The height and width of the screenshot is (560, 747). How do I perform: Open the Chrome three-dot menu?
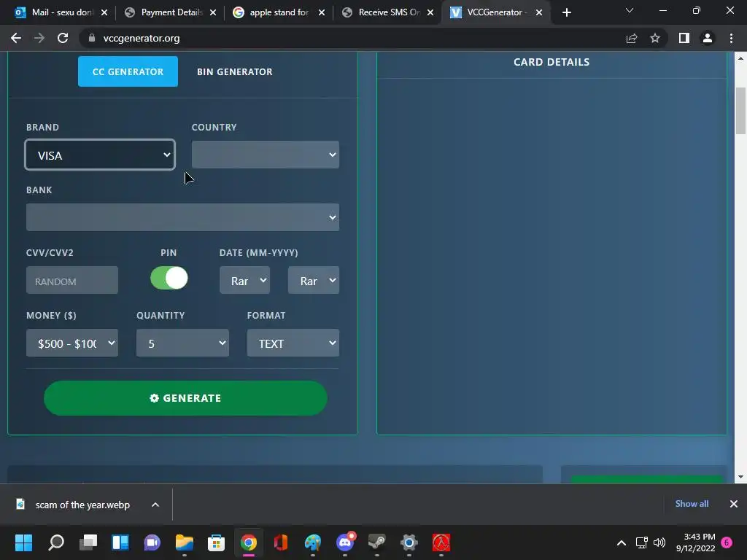(x=731, y=38)
